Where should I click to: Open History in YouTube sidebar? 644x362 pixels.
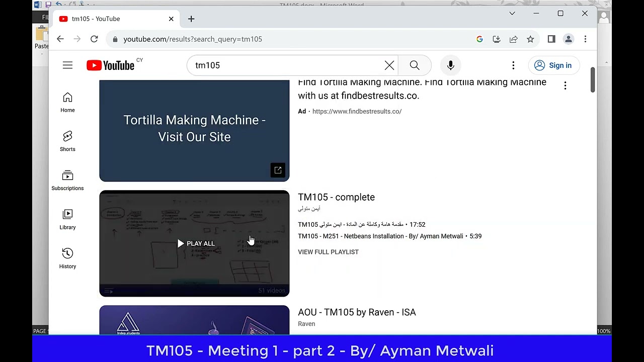(67, 259)
